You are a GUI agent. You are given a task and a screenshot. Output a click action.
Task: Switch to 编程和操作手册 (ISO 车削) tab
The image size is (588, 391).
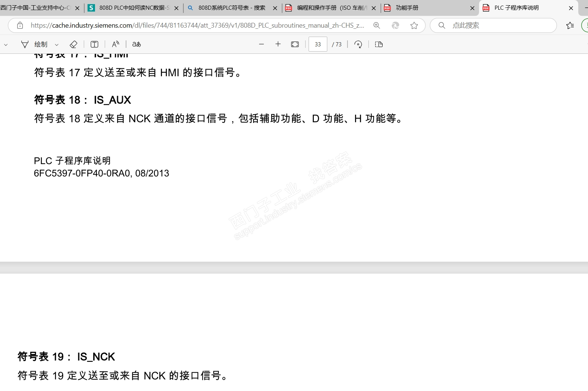pos(331,8)
